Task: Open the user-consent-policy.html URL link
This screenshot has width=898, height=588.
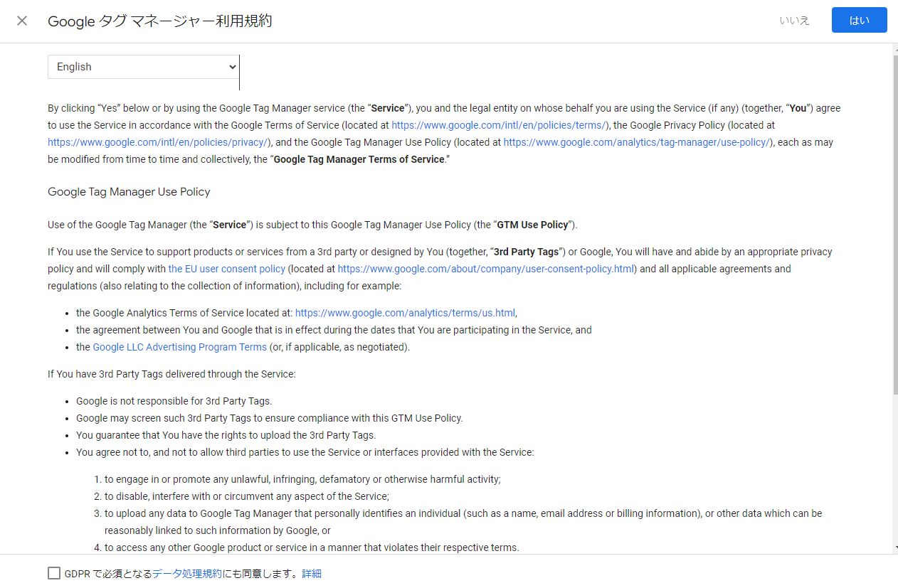Action: tap(485, 269)
